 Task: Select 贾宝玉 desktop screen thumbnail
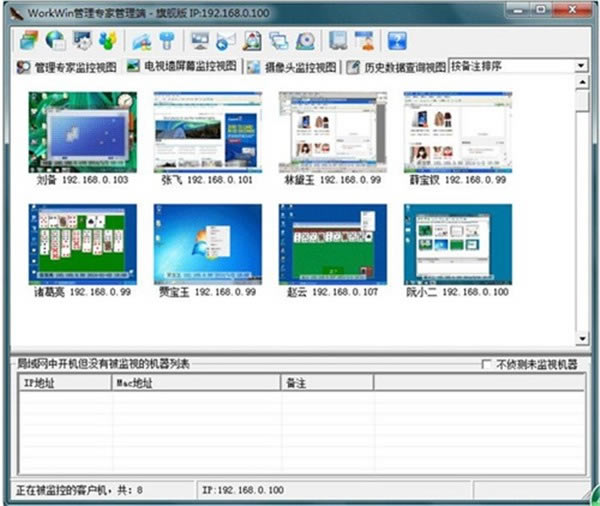point(208,245)
